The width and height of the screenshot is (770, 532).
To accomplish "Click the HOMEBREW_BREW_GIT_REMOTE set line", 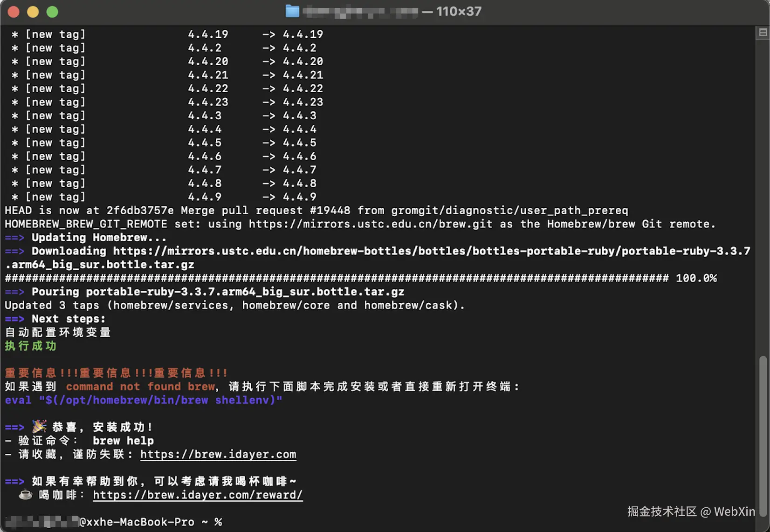I will 360,224.
